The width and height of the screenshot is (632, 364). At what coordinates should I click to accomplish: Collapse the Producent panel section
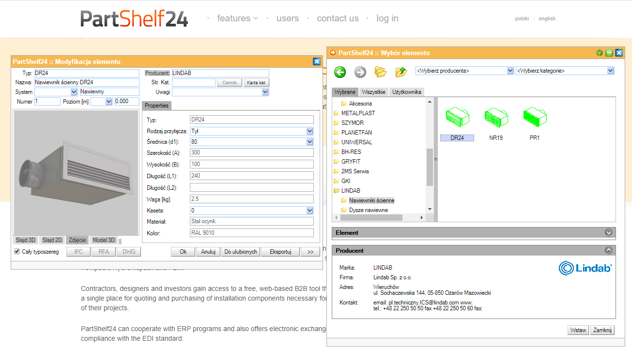tap(609, 250)
